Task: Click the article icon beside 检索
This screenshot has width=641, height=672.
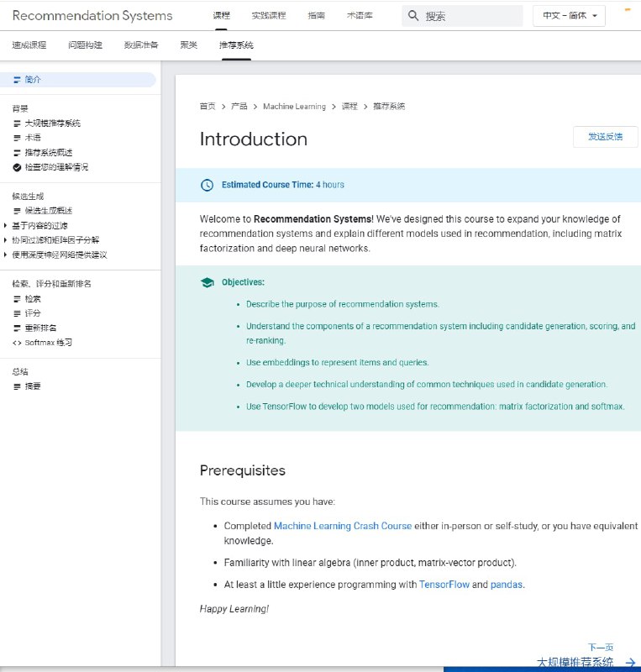Action: click(x=17, y=299)
